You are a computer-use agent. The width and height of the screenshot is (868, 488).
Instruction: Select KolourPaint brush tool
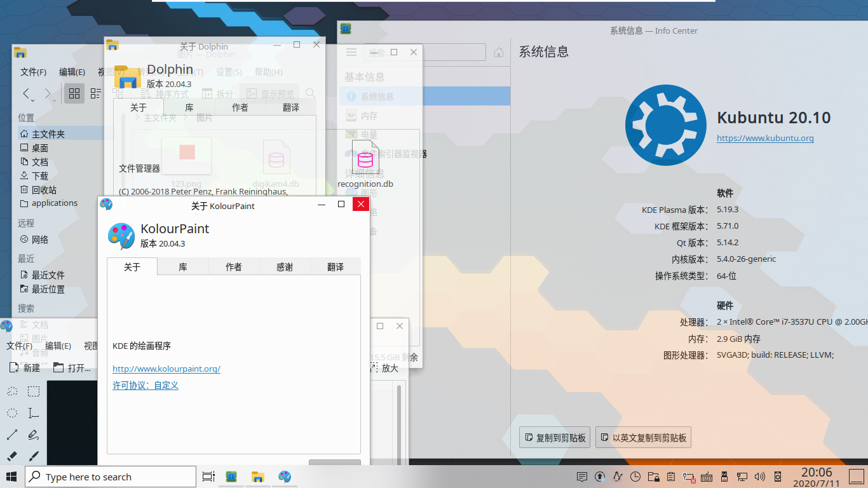33,456
